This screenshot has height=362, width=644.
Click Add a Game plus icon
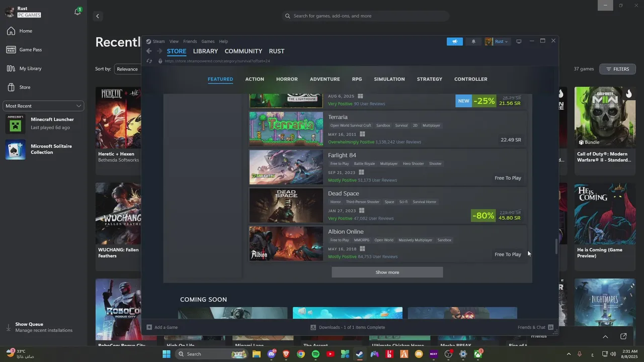pyautogui.click(x=149, y=327)
